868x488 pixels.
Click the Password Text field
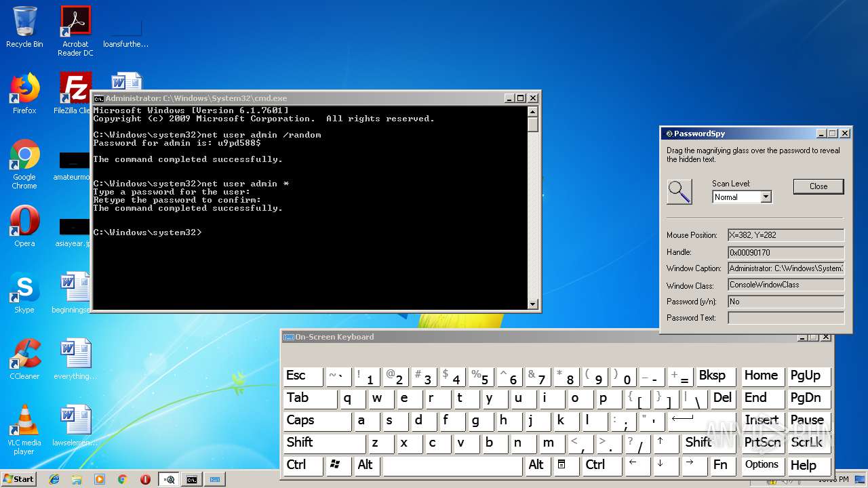coord(786,317)
